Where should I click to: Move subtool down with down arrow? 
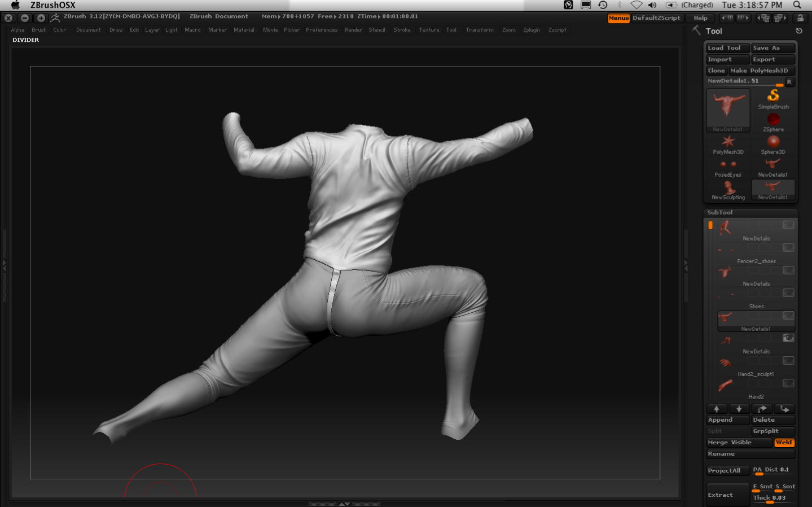(x=739, y=409)
